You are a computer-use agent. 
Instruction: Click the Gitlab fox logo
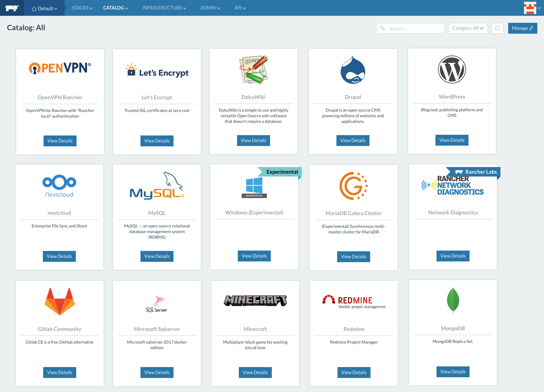[x=60, y=302]
